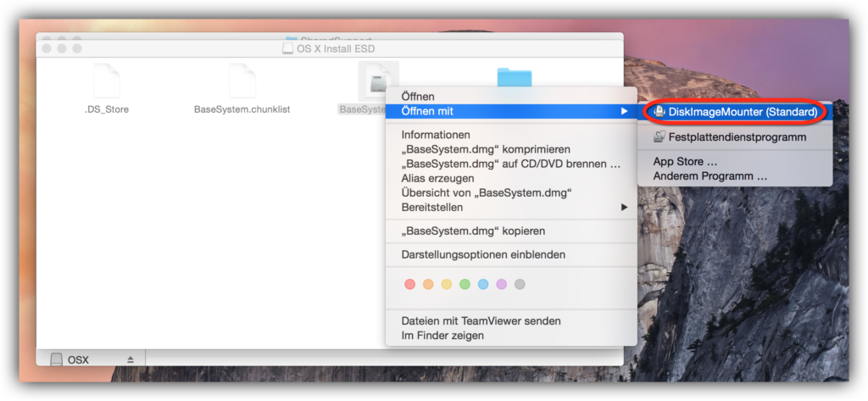Click the OSX label in the sidebar
868x401 pixels.
click(x=78, y=360)
